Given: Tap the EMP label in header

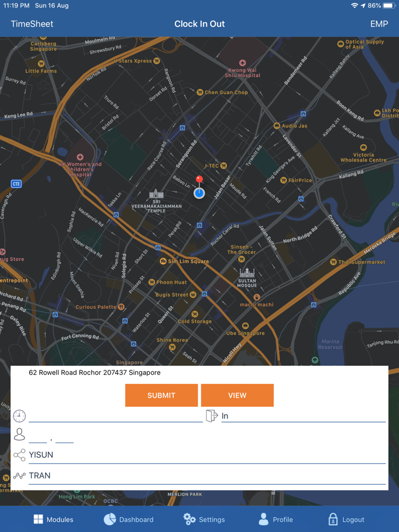Looking at the screenshot, I should 379,24.
